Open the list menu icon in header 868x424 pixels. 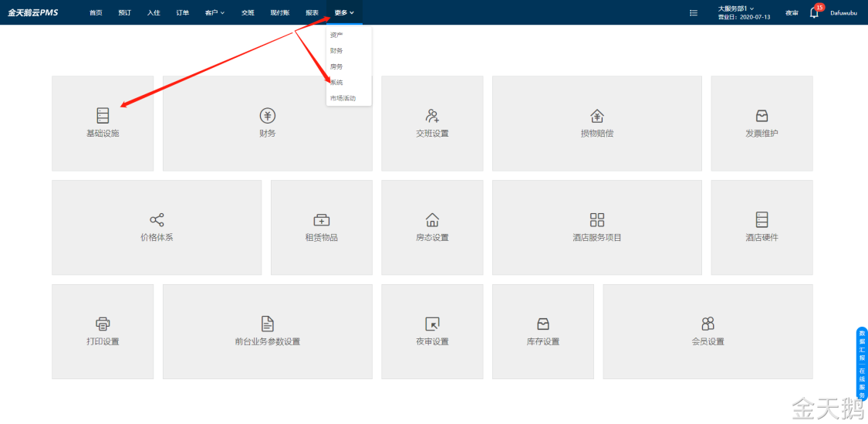pos(693,13)
